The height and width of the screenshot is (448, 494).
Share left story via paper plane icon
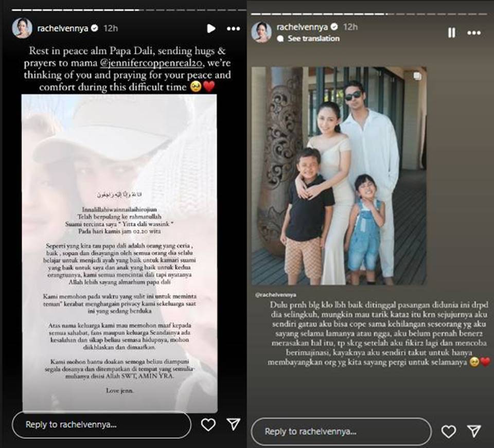234,424
